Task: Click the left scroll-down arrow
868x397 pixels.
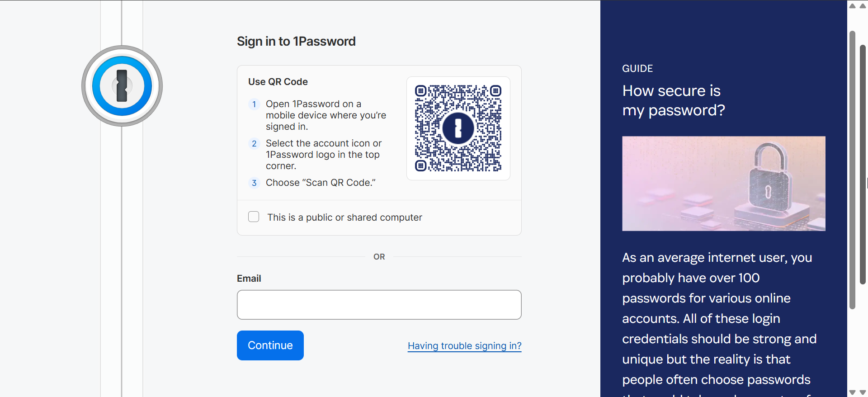Action: point(852,392)
